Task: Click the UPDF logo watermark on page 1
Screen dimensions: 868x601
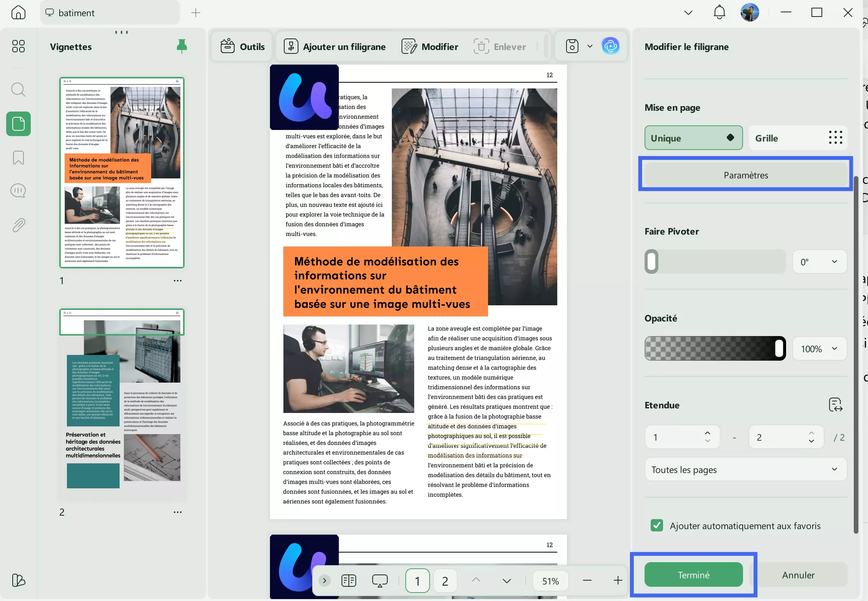Action: coord(304,97)
